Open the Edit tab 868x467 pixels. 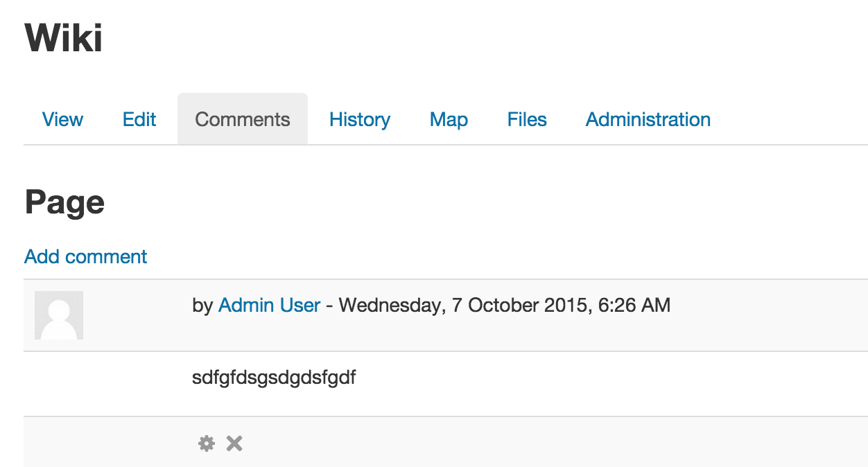(x=139, y=119)
